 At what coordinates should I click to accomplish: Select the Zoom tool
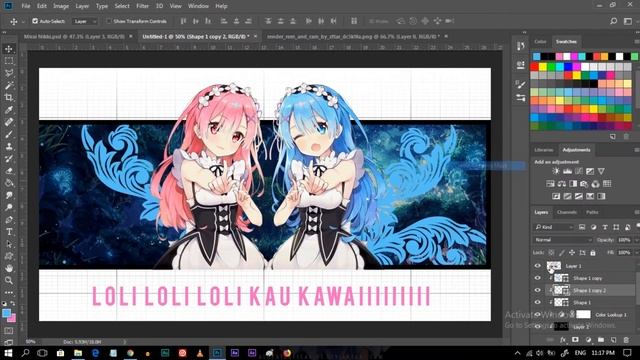pos(9,280)
